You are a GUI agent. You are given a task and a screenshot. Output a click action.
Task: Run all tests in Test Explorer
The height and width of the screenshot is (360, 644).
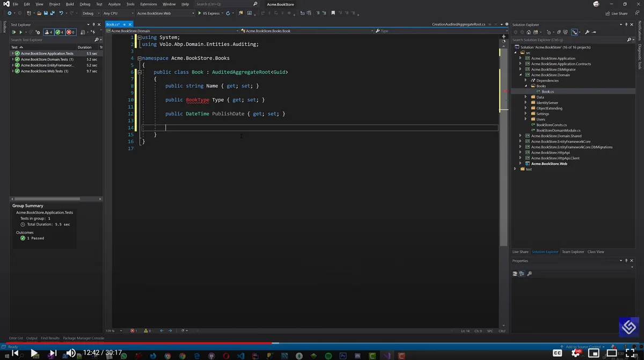(x=14, y=32)
